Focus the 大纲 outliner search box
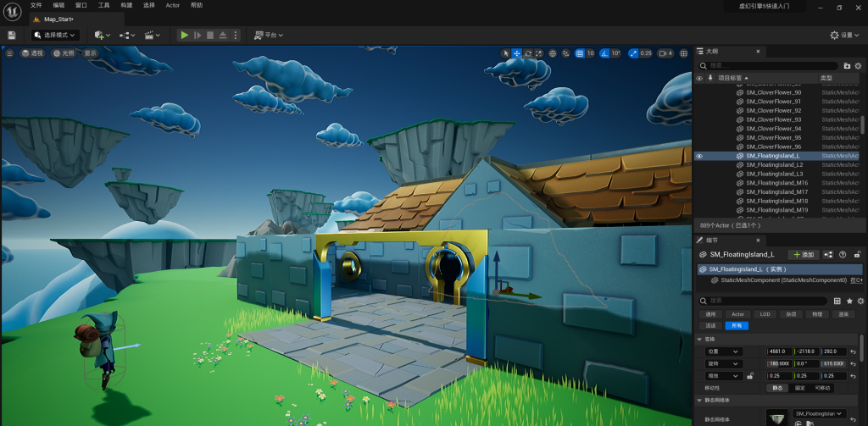The width and height of the screenshot is (868, 426). click(x=768, y=65)
